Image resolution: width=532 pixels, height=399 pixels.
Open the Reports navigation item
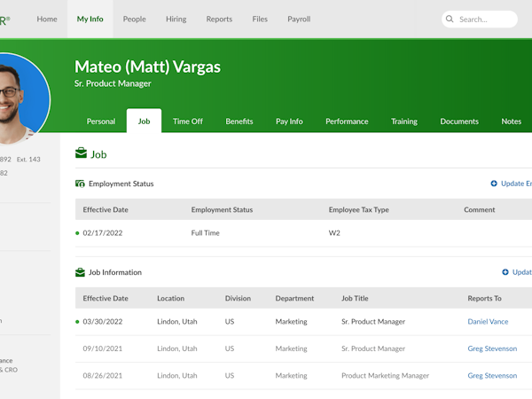219,19
